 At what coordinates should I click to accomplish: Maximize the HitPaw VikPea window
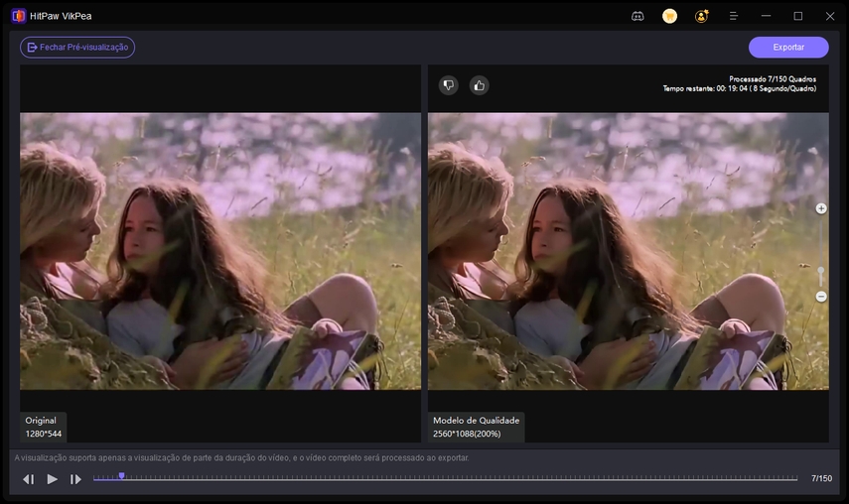click(x=797, y=16)
